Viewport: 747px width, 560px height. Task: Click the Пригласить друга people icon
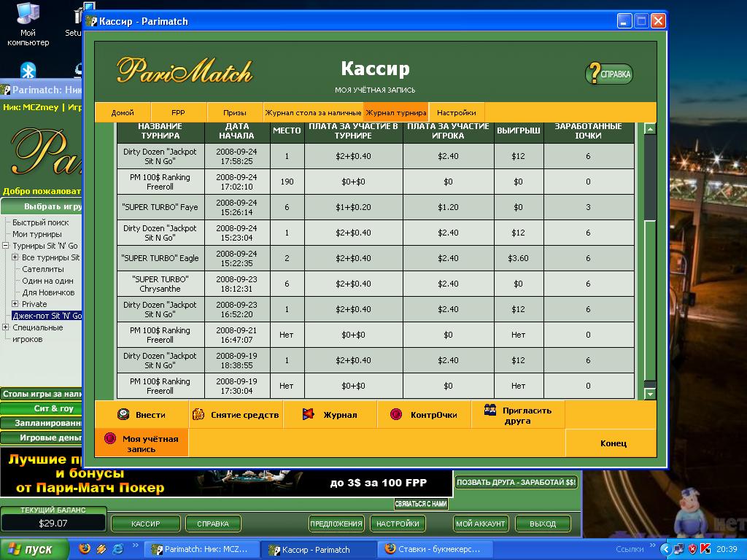coord(490,410)
